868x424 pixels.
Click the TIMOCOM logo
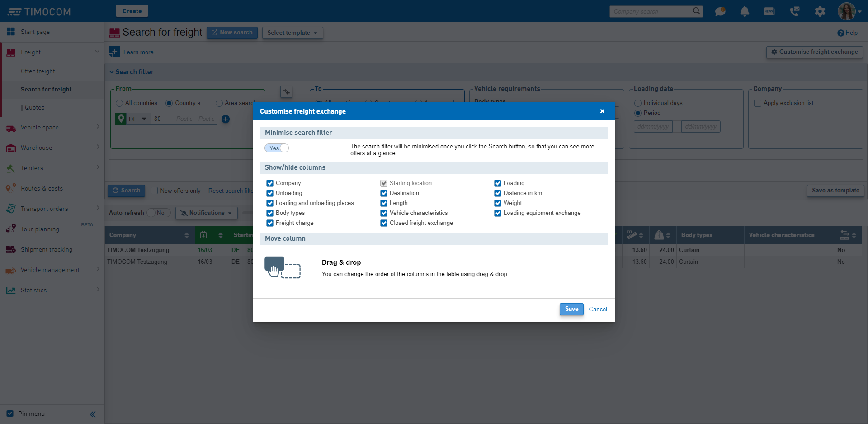[x=39, y=11]
